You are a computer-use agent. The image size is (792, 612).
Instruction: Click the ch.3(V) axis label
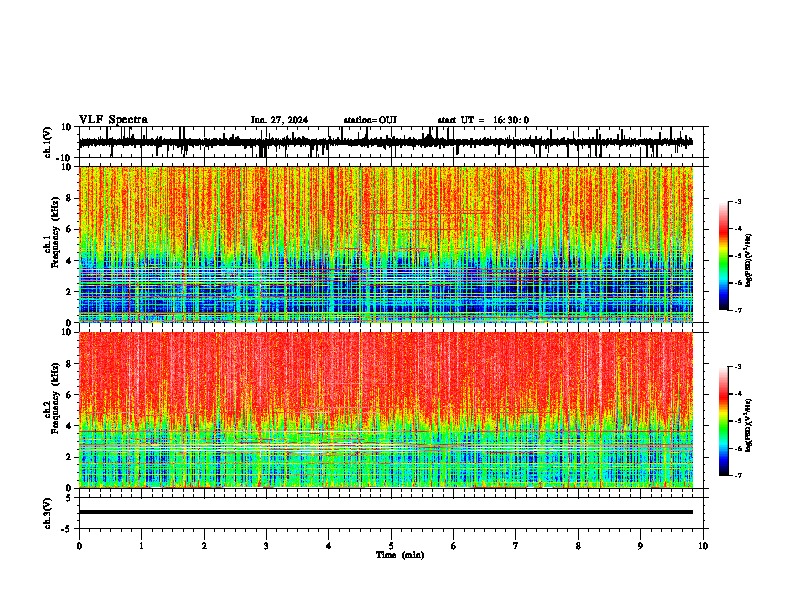point(48,513)
